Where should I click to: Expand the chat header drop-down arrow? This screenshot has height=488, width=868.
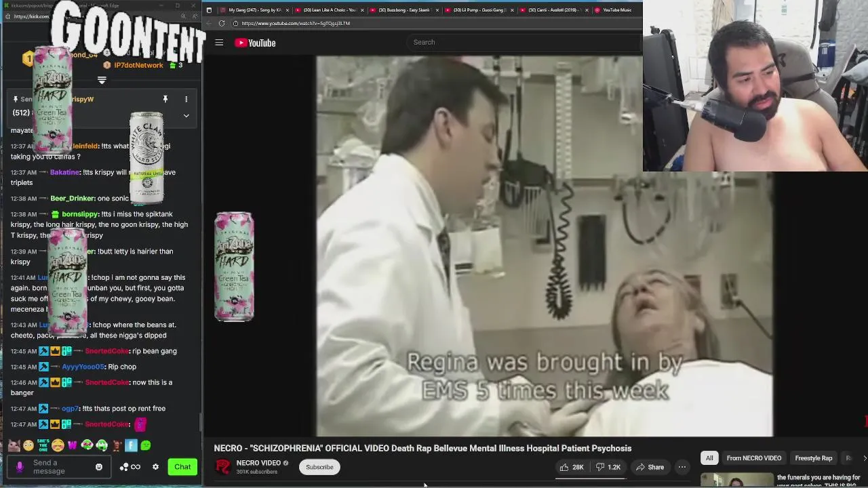pos(102,81)
